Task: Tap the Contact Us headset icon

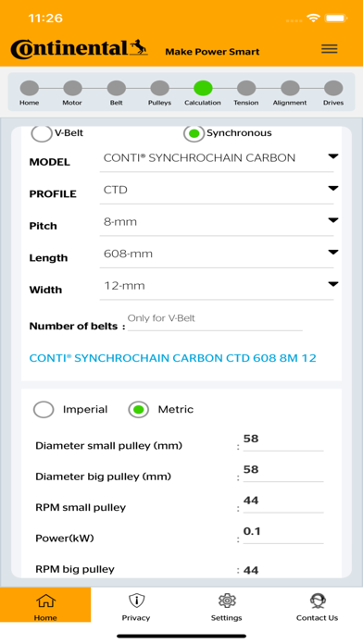Action: (x=318, y=601)
